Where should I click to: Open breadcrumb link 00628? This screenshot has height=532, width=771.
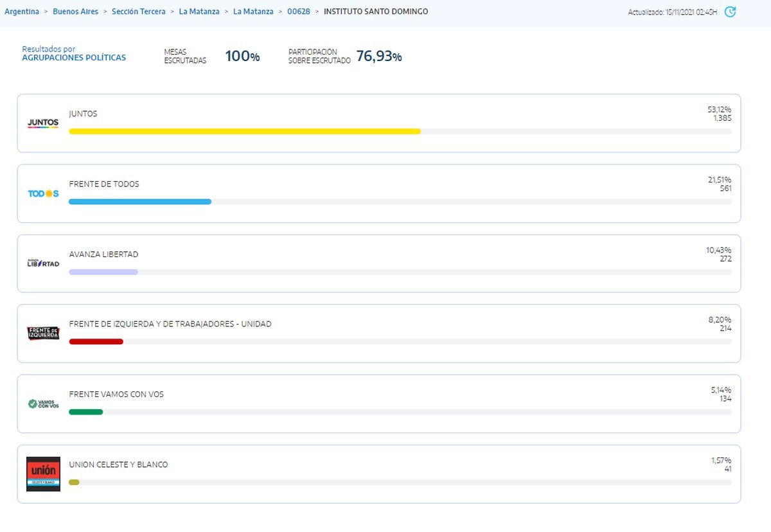point(299,12)
